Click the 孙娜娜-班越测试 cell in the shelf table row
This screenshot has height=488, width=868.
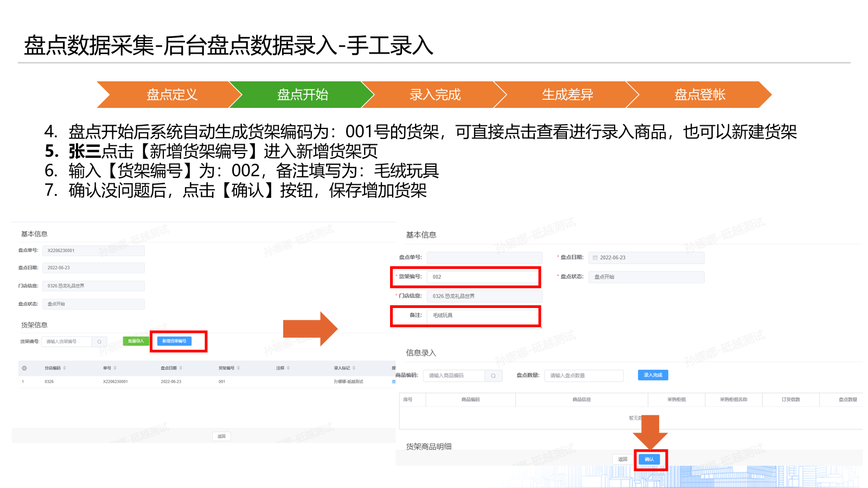tap(348, 382)
